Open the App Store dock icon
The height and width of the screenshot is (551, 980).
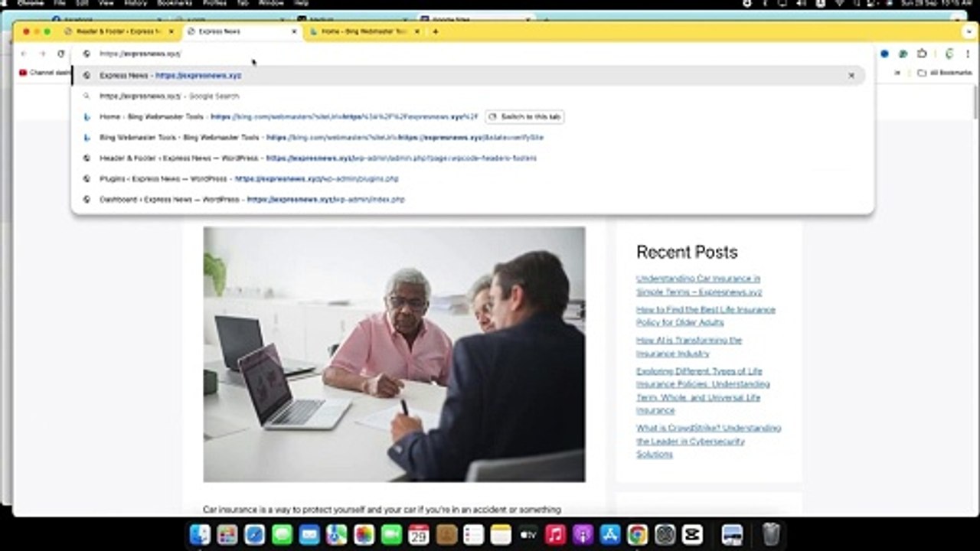pos(610,534)
